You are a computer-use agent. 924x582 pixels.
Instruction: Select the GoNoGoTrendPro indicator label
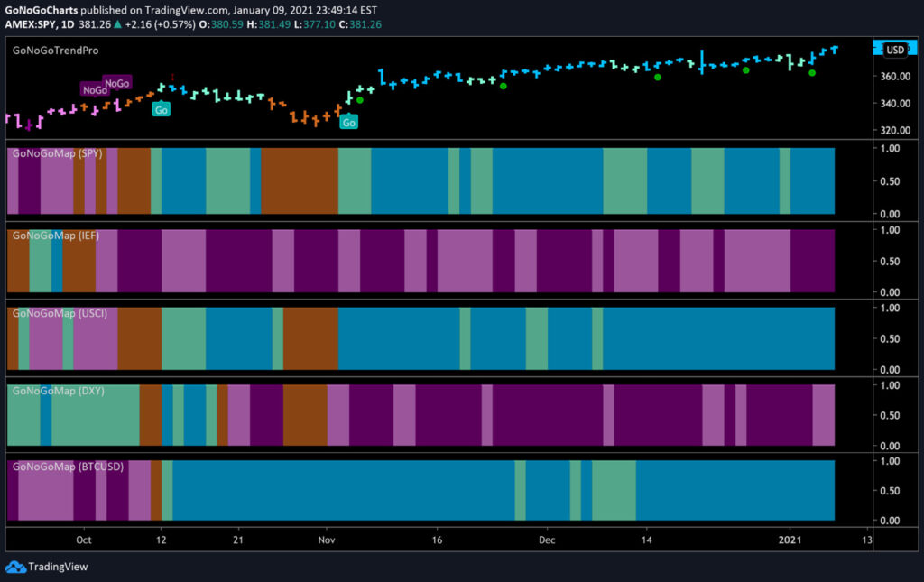click(x=55, y=51)
